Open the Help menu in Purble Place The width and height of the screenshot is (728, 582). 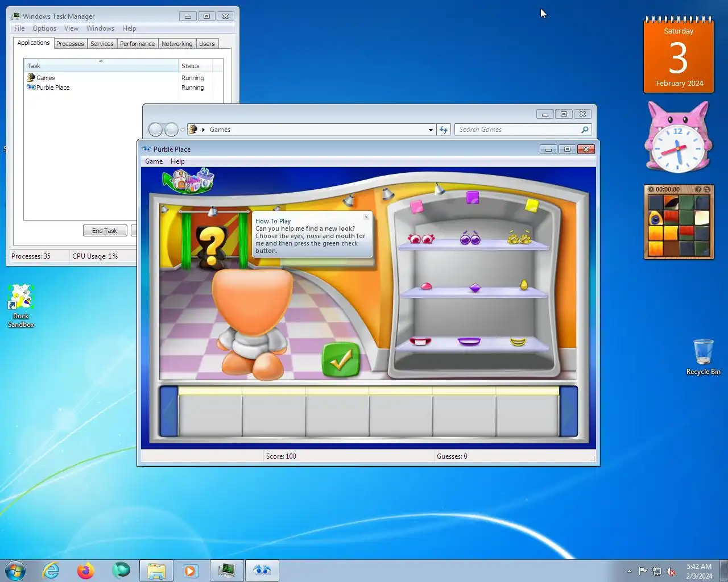177,161
